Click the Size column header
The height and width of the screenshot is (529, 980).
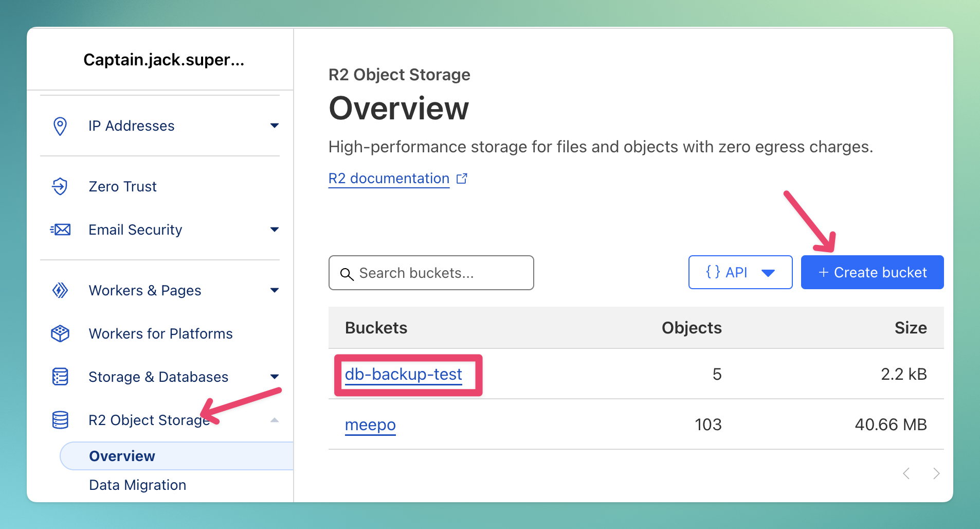click(x=911, y=328)
